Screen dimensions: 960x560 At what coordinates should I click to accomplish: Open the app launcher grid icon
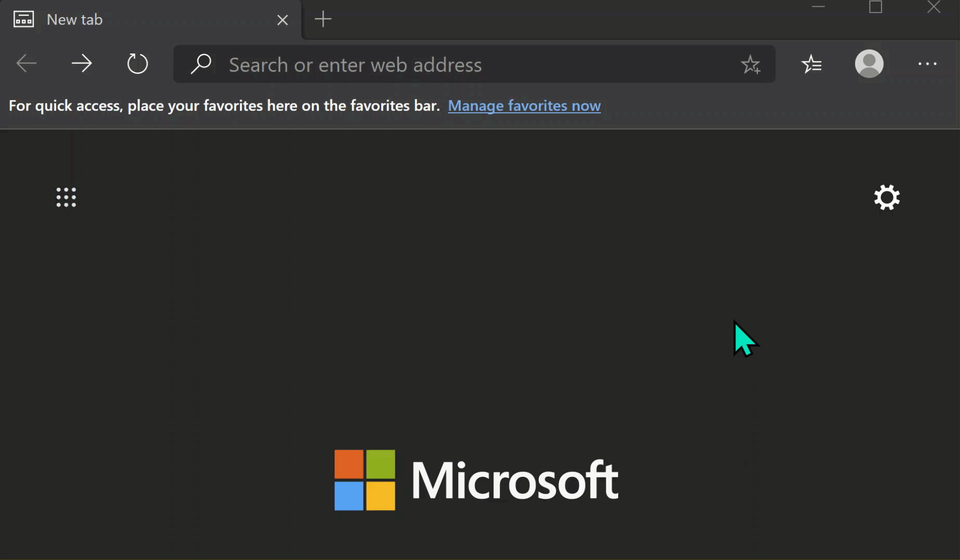(66, 197)
